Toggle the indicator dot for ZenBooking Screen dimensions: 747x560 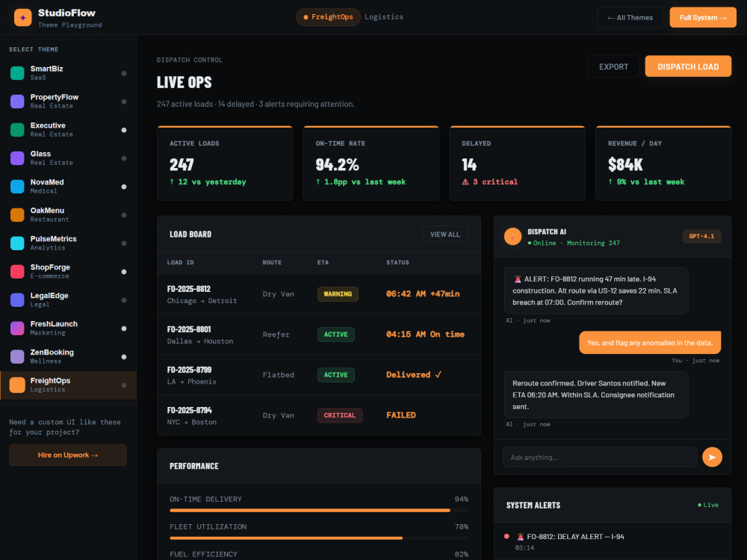[124, 357]
